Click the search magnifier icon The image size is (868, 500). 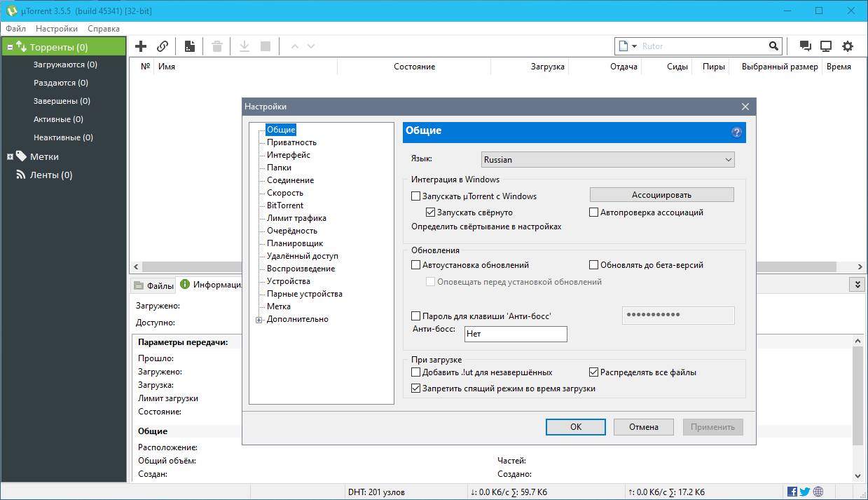pyautogui.click(x=773, y=46)
